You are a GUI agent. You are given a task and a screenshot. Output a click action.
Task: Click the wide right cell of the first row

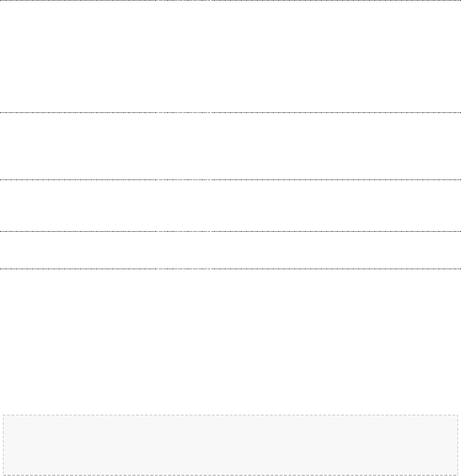[335, 56]
